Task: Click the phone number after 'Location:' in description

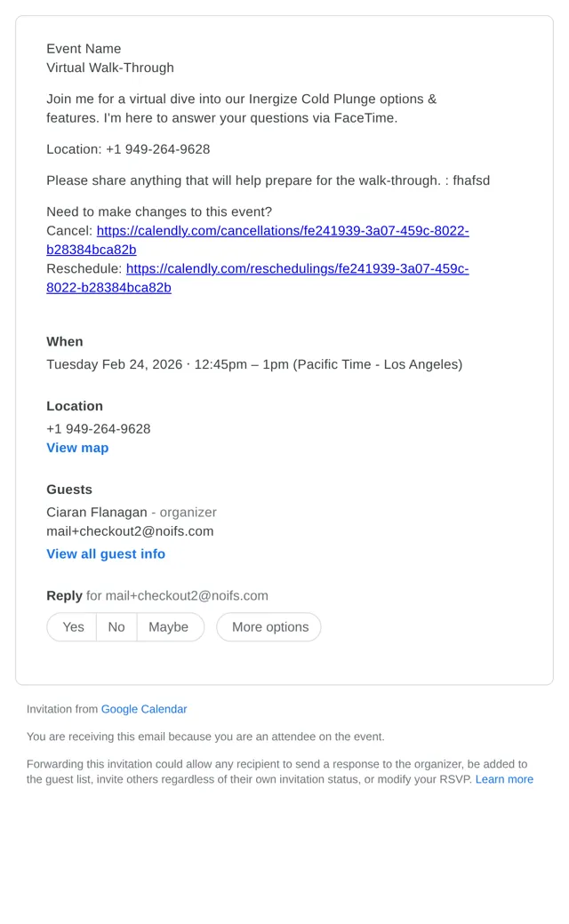Action: pyautogui.click(x=157, y=149)
